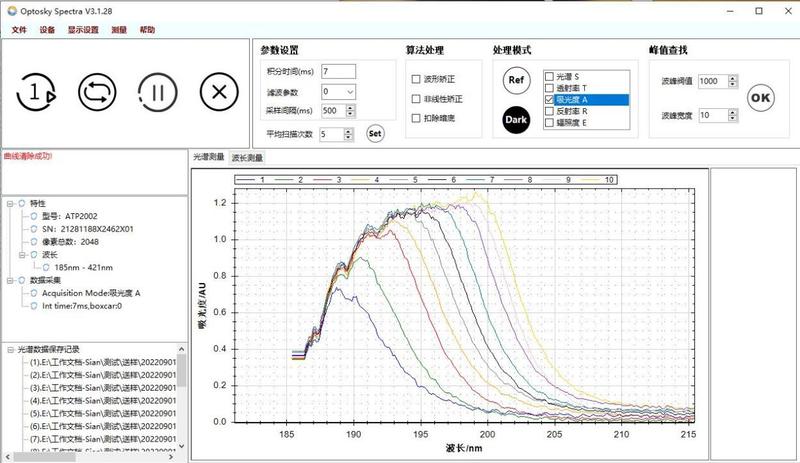
Task: Pause the spectrum acquisition
Action: pos(156,93)
